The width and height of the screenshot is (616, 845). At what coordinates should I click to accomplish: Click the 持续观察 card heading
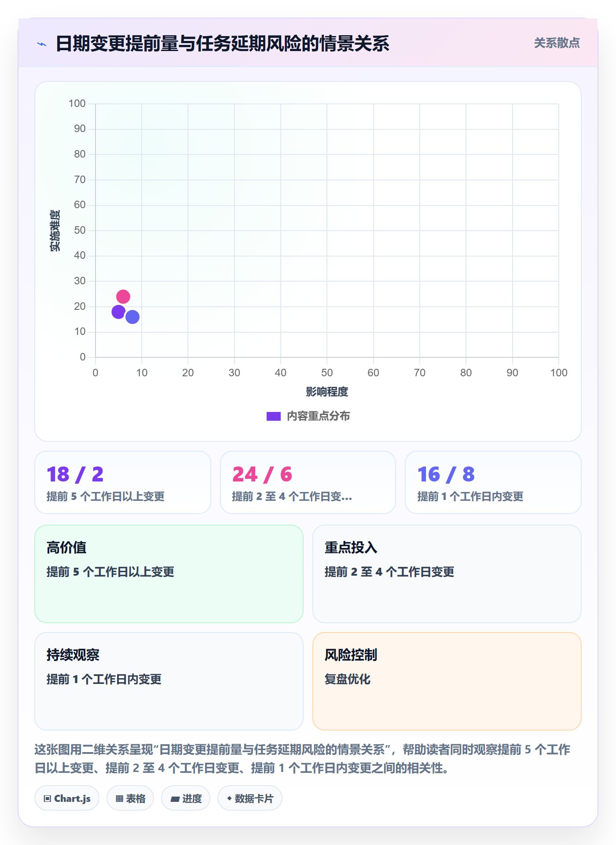point(73,655)
